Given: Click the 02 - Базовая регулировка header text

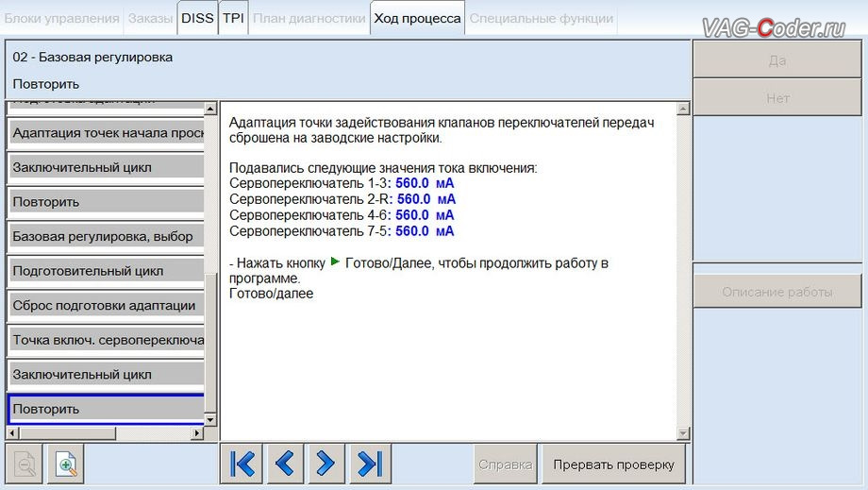Looking at the screenshot, I should (x=92, y=57).
